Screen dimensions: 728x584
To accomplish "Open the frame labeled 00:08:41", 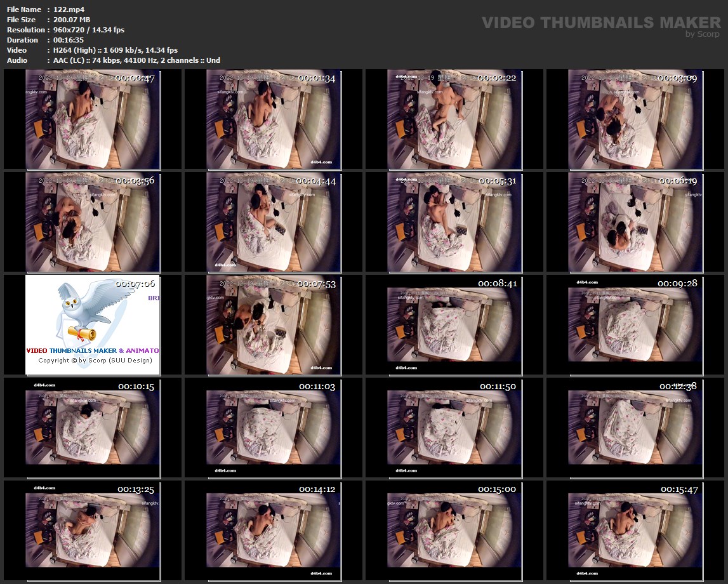I will coord(454,325).
